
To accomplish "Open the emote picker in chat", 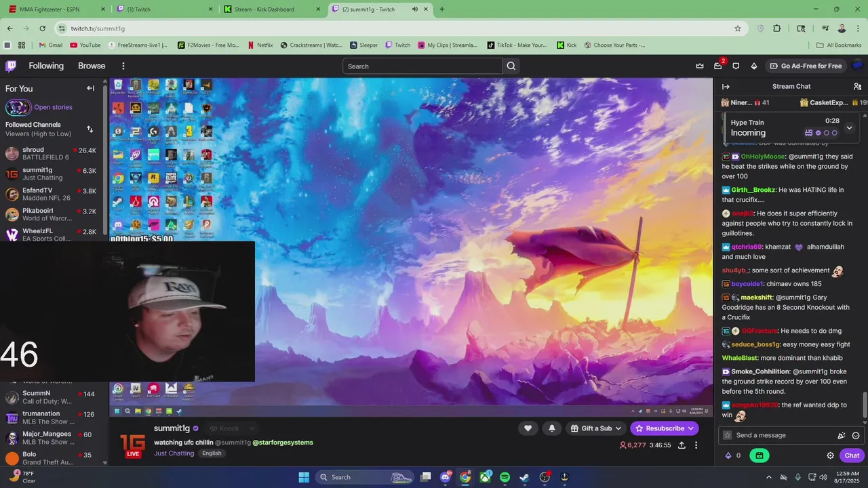I will click(856, 435).
